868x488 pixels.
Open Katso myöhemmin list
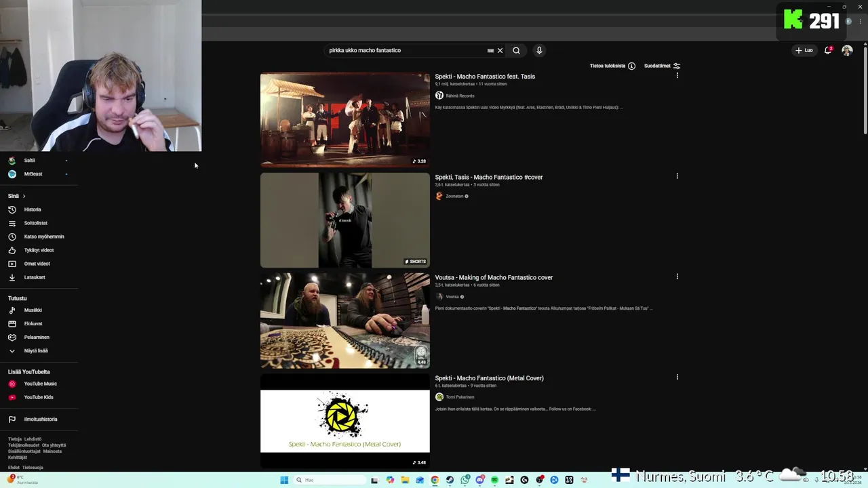(43, 237)
